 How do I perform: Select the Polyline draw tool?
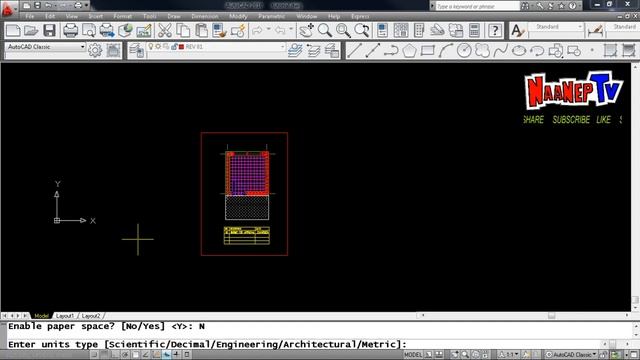[391, 51]
